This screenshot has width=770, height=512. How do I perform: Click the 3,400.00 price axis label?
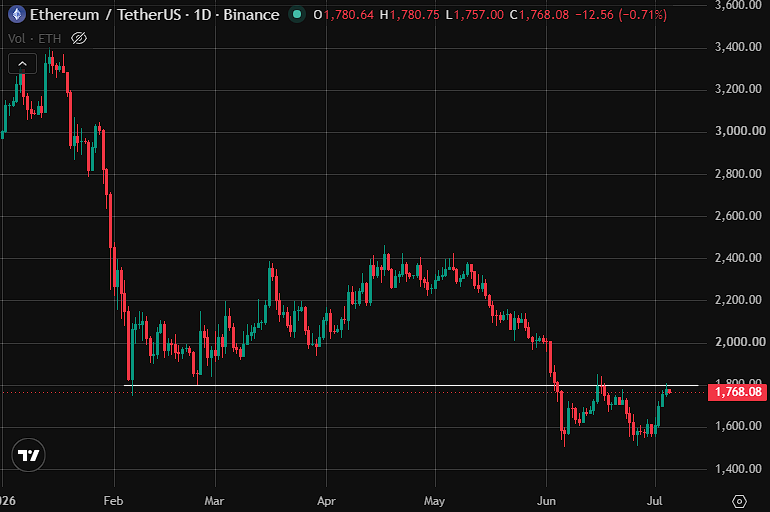pyautogui.click(x=738, y=47)
